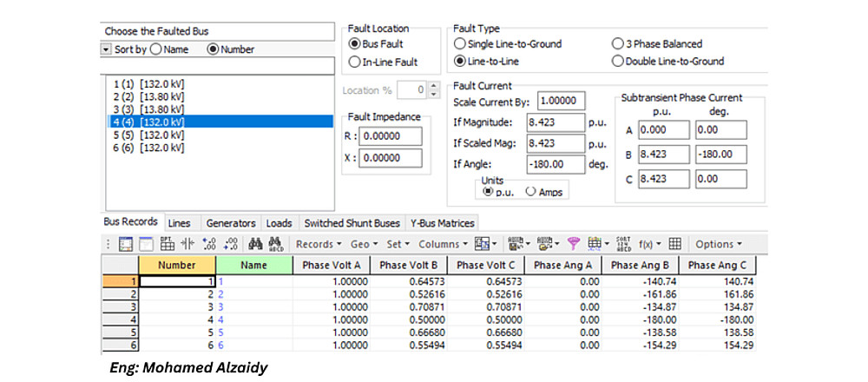Screen dimensions: 868x382
Task: Click the Location % spinner up arrow
Action: coord(434,86)
